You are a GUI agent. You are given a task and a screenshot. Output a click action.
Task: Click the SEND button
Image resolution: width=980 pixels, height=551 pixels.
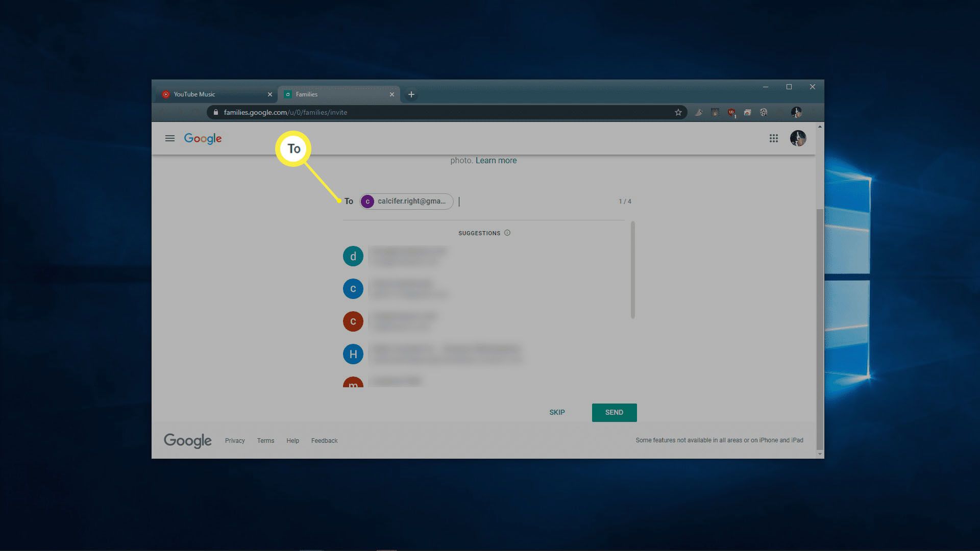[x=614, y=412]
